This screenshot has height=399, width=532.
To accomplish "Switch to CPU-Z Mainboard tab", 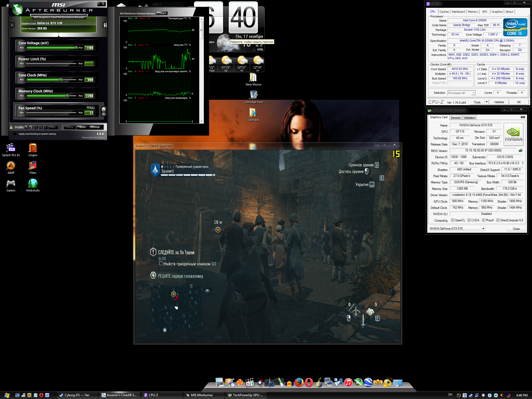I will click(x=458, y=12).
